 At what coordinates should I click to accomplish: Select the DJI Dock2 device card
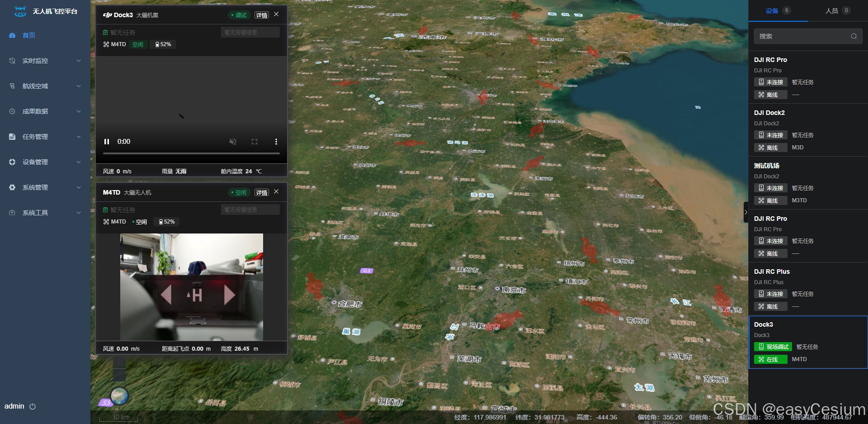point(808,130)
